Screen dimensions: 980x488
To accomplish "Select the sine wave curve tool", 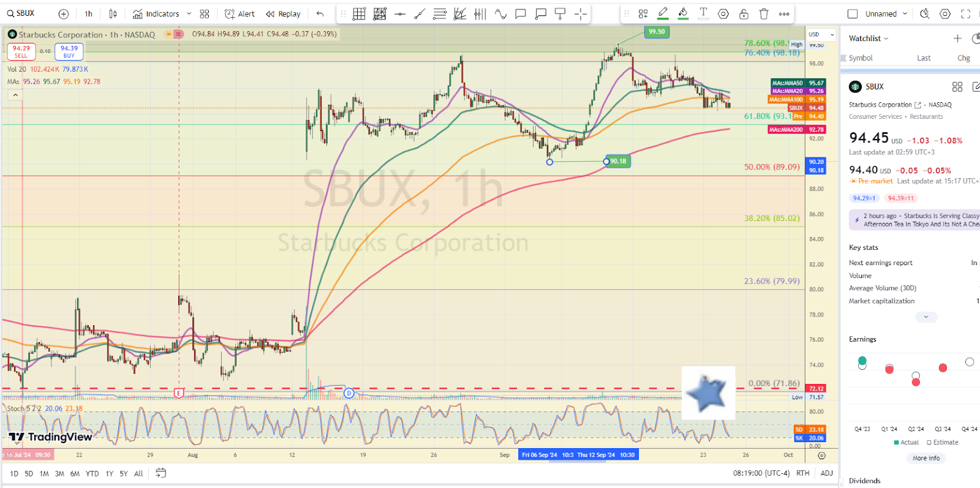I will [x=500, y=14].
